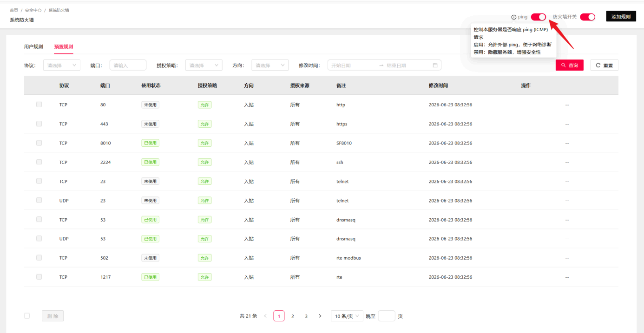Click the 开始日期 start date field
The image size is (644, 333).
353,65
